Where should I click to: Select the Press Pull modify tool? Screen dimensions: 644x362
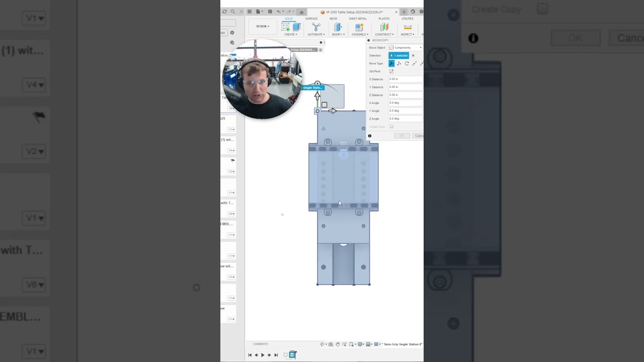click(x=338, y=27)
